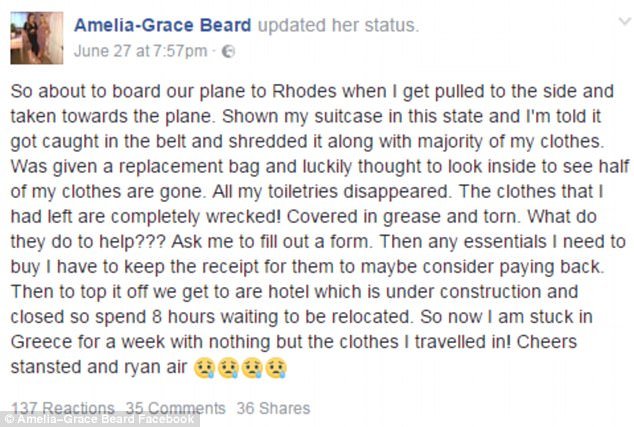Click the "Amelia-Grace Beard Facebook" photo credit caption
634x427 pixels.
point(100,421)
